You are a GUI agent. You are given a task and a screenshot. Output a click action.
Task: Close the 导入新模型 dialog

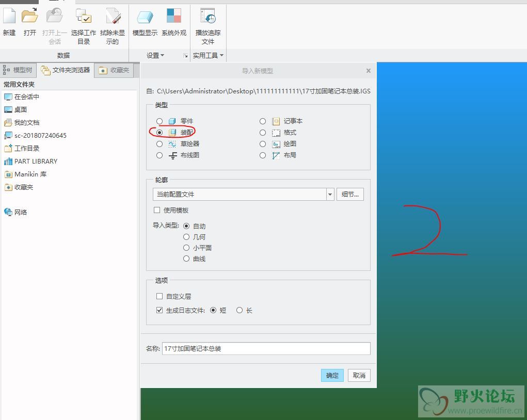[x=369, y=71]
